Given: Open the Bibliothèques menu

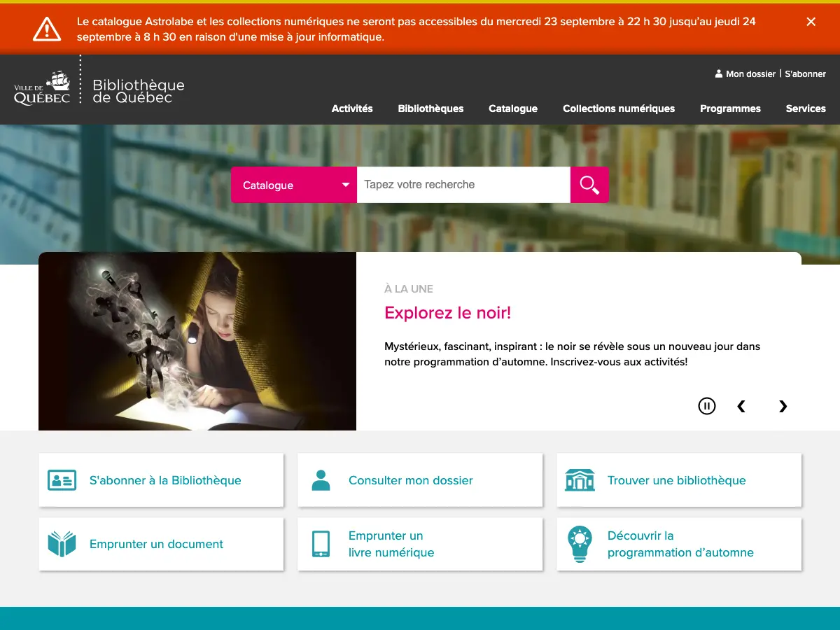Looking at the screenshot, I should (430, 108).
